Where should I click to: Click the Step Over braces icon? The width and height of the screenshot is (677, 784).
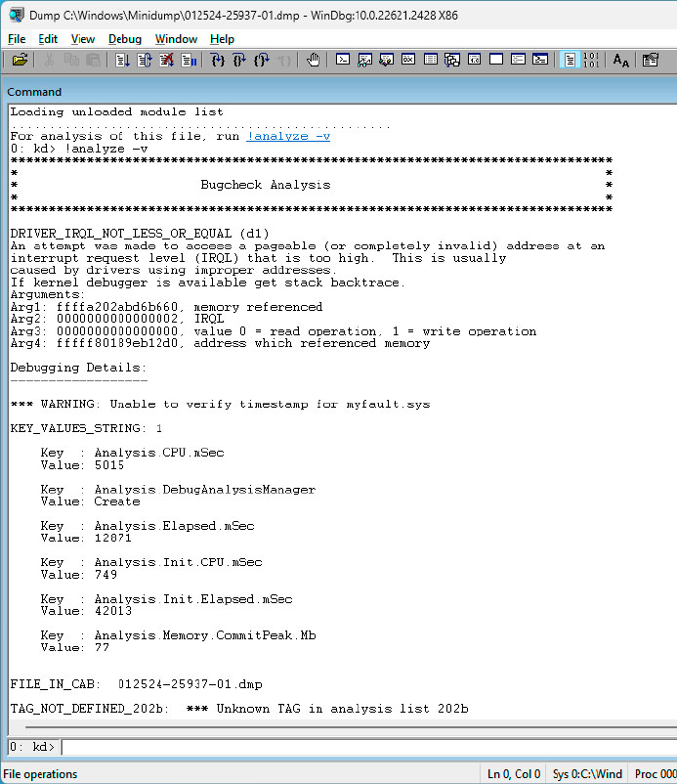coord(239,60)
